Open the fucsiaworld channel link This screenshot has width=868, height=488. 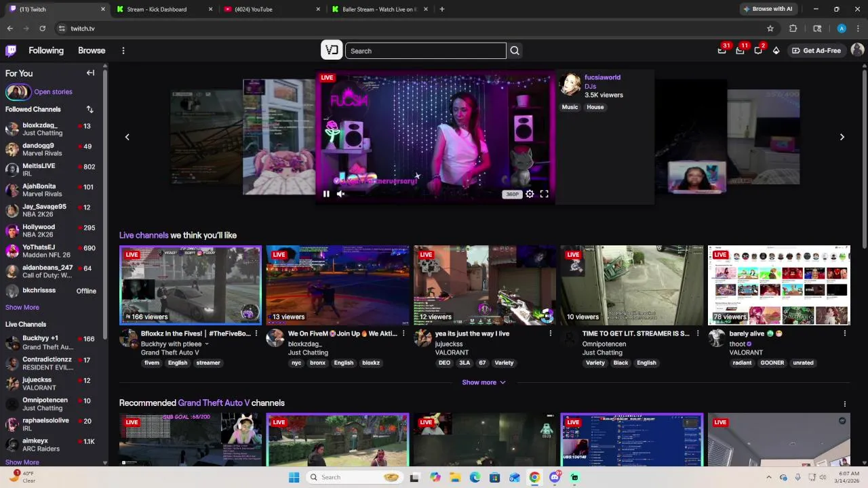coord(602,77)
